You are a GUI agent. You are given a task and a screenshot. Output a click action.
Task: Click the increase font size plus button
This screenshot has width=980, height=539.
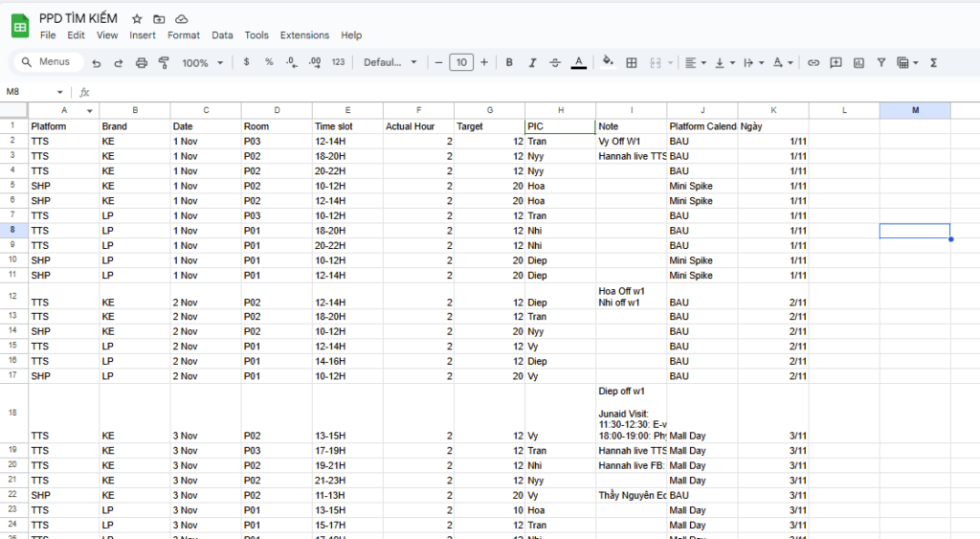point(484,62)
